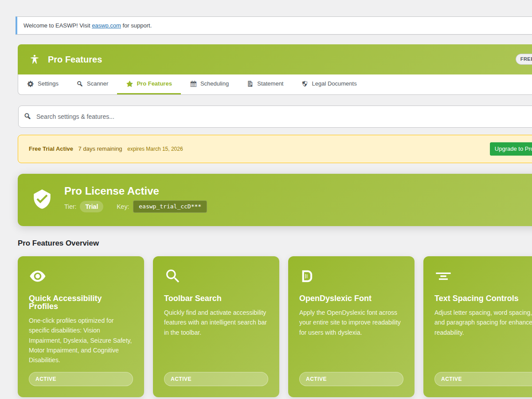Click the accessibility figure icon in header
Image resolution: width=532 pixels, height=399 pixels.
pos(35,59)
